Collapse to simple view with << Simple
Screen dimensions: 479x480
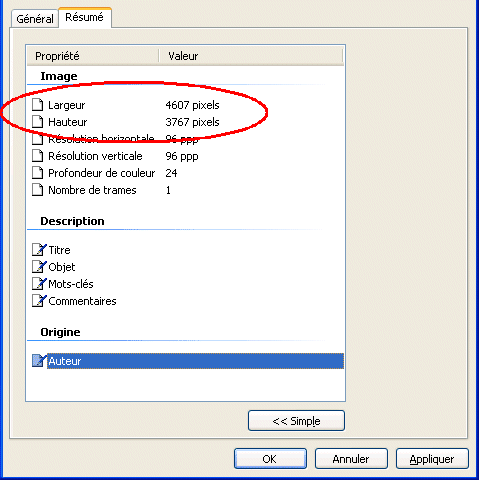[296, 421]
